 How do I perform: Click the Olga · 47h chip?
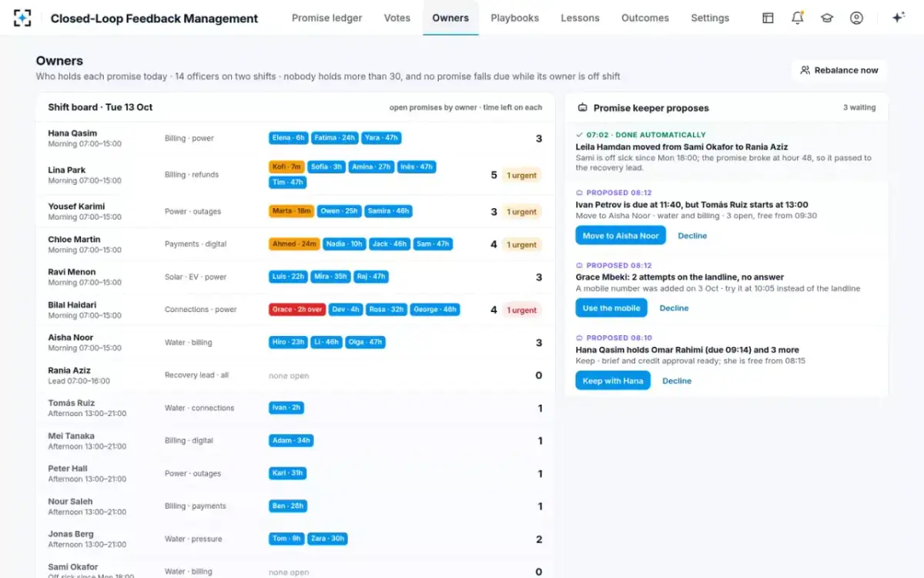click(x=365, y=342)
